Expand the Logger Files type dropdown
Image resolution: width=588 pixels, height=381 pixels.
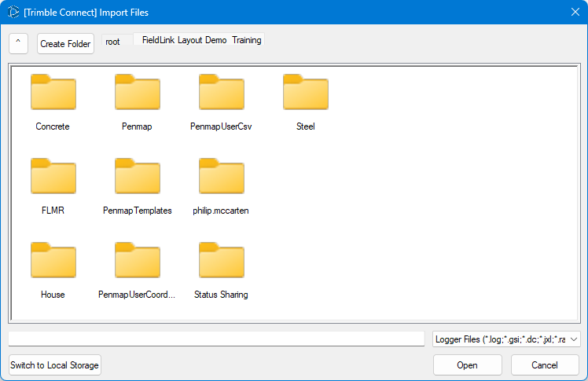tap(506, 339)
